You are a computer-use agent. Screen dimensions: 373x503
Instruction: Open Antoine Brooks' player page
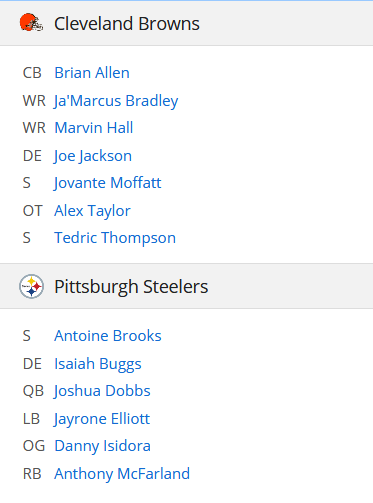[108, 336]
